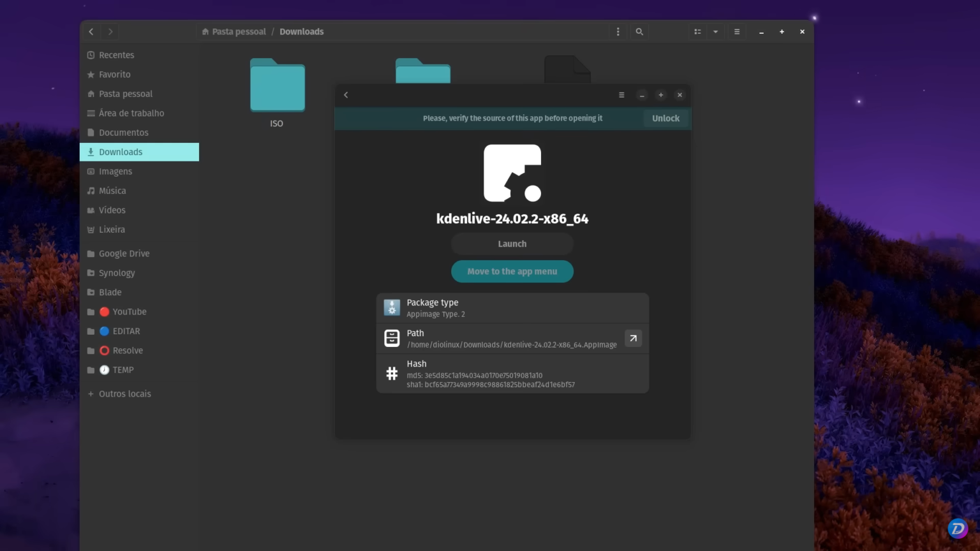Open Lixeira in the sidebar
The height and width of the screenshot is (551, 980).
click(x=112, y=230)
